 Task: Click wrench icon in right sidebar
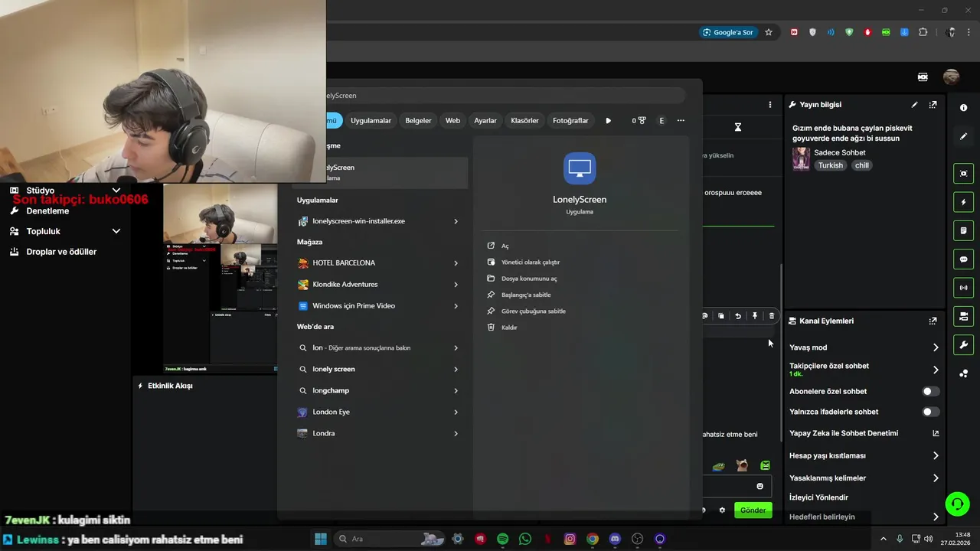click(x=963, y=345)
